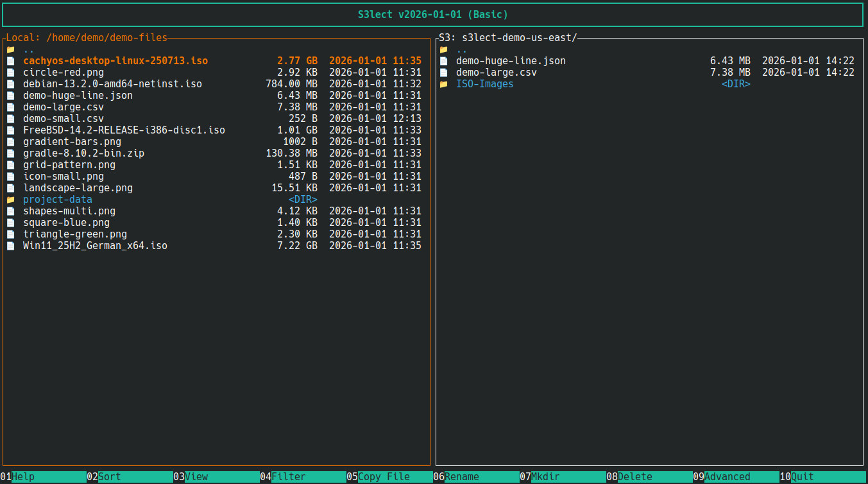Click the file icon beside cachyos-desktop-linux-250713.iso
Image resolution: width=868 pixels, height=484 pixels.
10,60
